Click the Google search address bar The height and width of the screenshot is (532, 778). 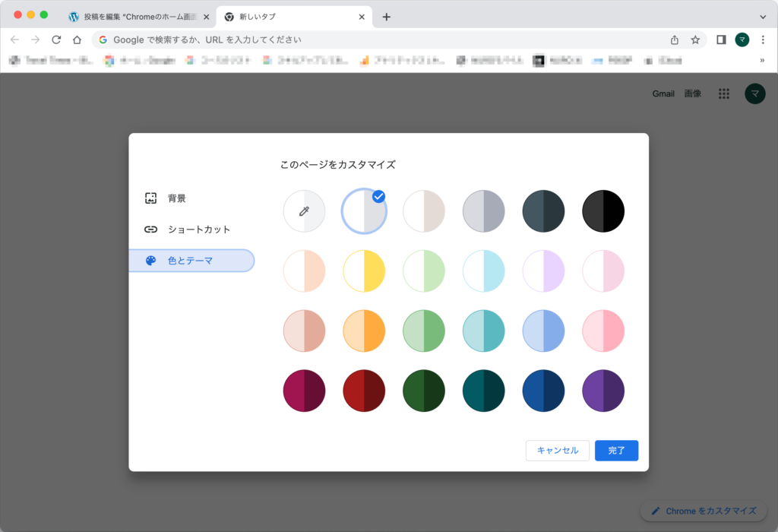tap(380, 40)
